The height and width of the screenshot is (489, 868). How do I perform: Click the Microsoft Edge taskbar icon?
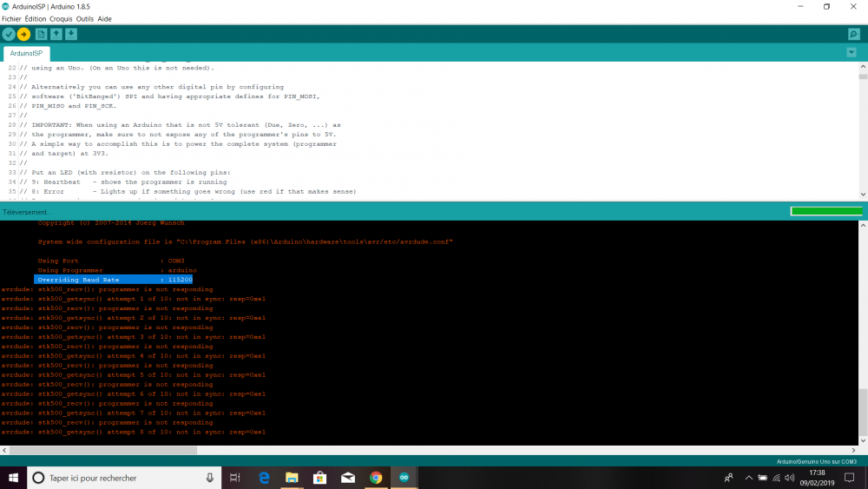coord(264,478)
